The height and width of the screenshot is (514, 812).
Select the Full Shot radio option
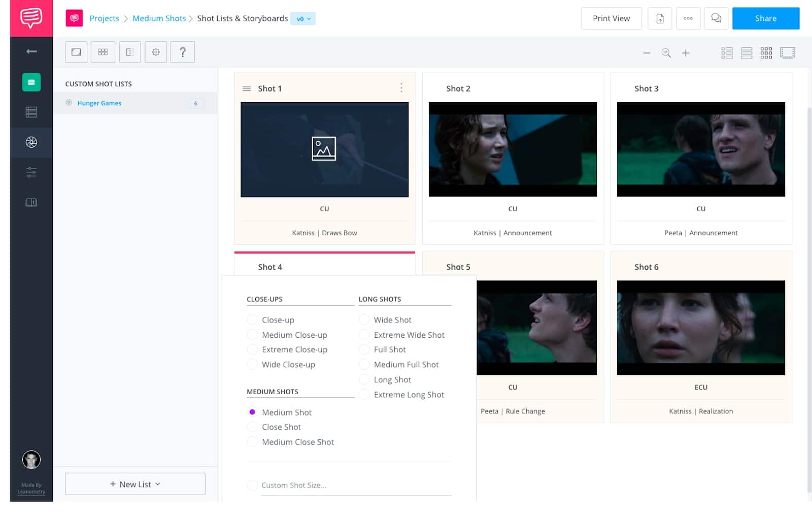(x=364, y=349)
